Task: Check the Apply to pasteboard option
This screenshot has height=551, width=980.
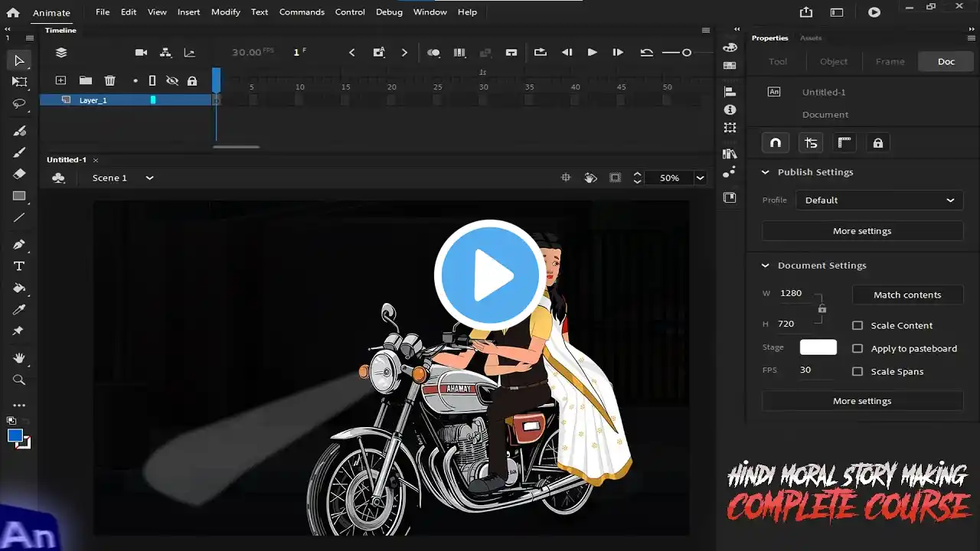Action: pos(857,348)
